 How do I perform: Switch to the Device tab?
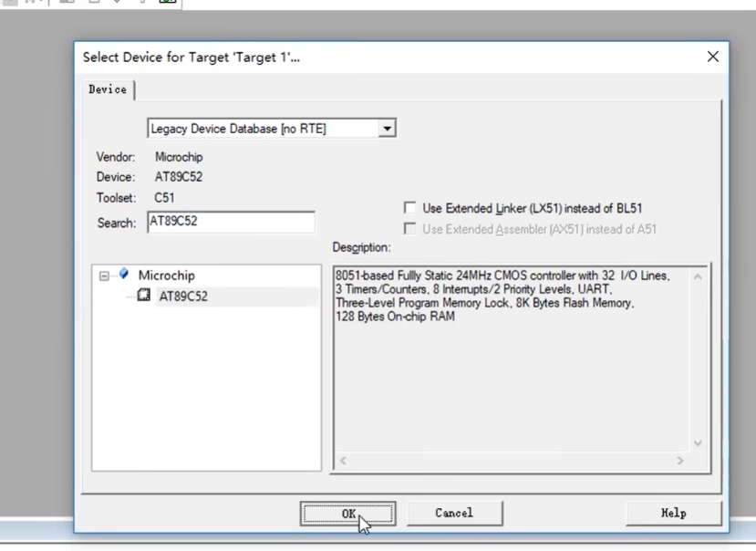point(108,89)
